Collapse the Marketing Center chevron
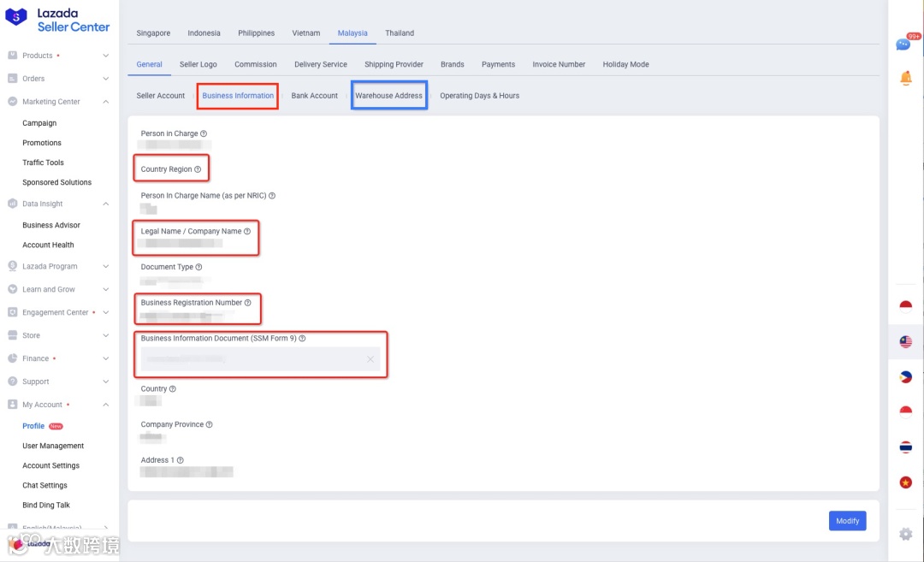This screenshot has width=924, height=562. coord(105,101)
